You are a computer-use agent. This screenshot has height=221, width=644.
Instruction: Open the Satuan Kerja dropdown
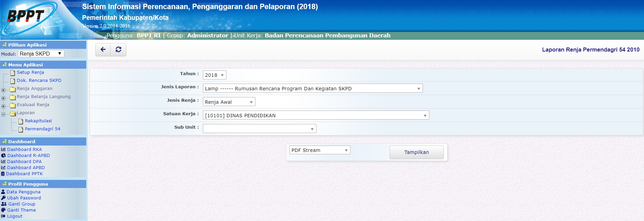(316, 115)
